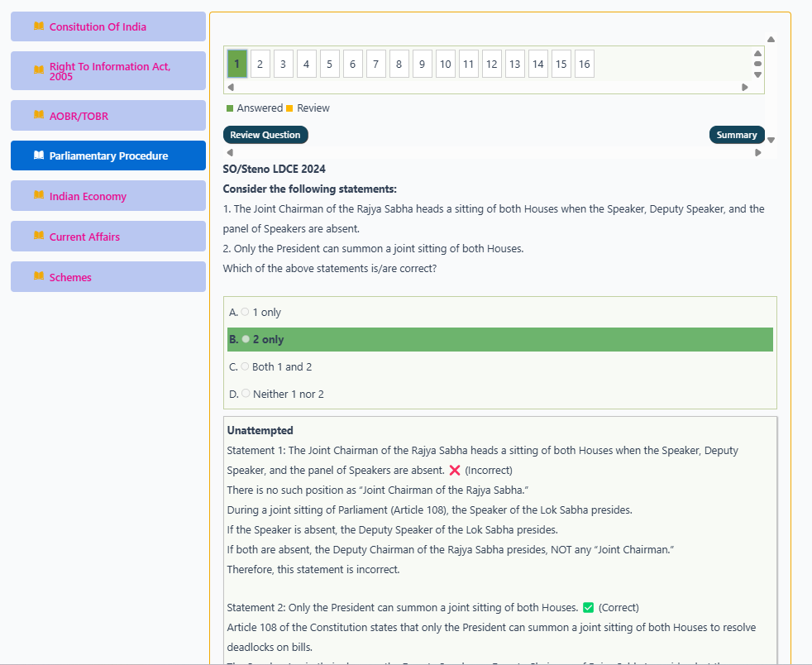
Task: Select radio button for 'Both 1 and 2'
Action: point(245,366)
